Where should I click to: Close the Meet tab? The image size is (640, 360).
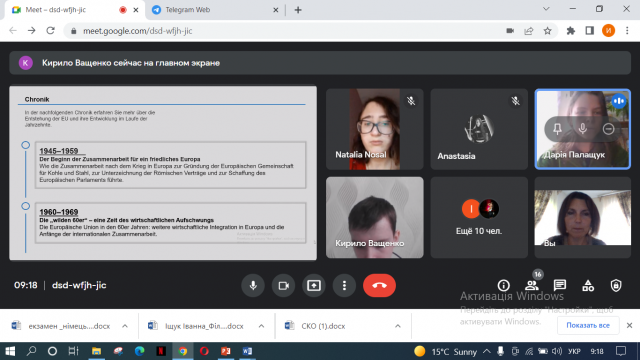coord(136,10)
